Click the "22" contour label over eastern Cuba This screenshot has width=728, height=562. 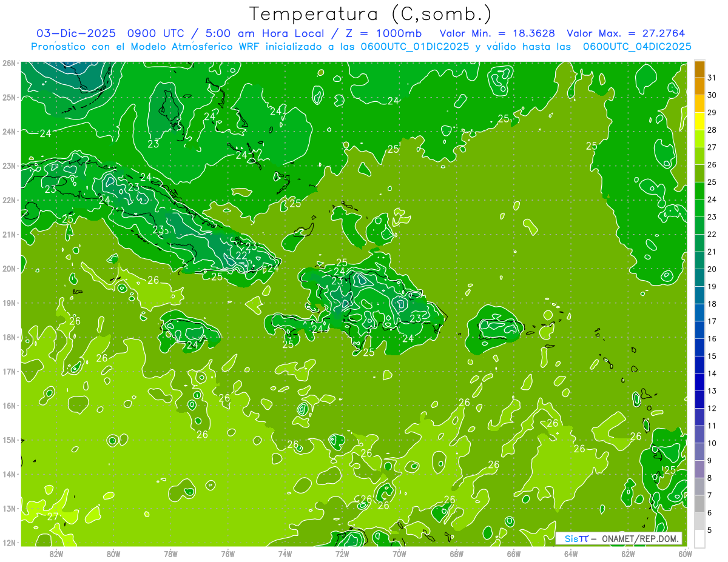click(x=241, y=256)
